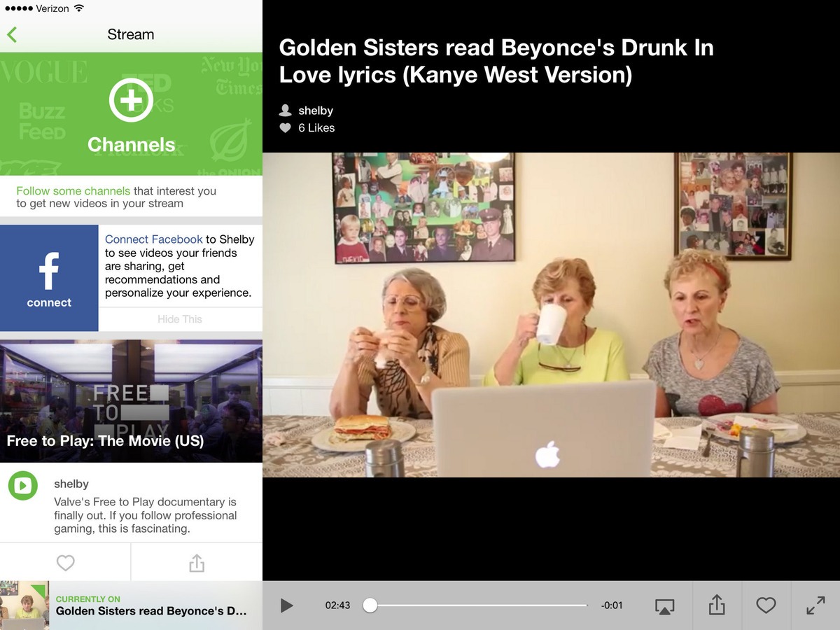840x630 pixels.
Task: Tap the 6 Likes heart indicator
Action: click(286, 128)
